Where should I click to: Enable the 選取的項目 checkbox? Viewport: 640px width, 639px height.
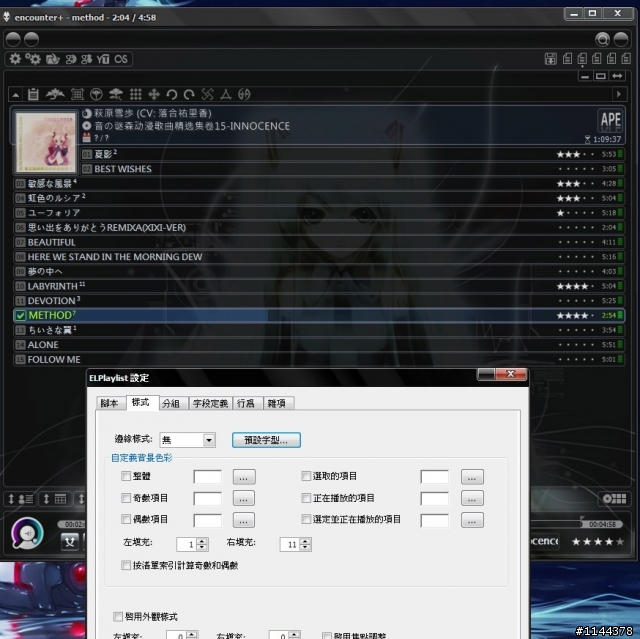(x=306, y=476)
